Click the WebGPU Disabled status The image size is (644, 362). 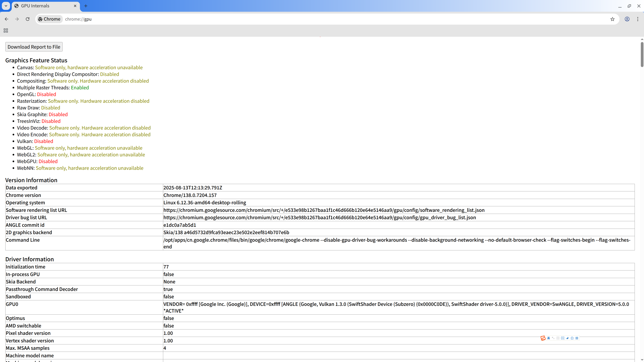(x=48, y=161)
